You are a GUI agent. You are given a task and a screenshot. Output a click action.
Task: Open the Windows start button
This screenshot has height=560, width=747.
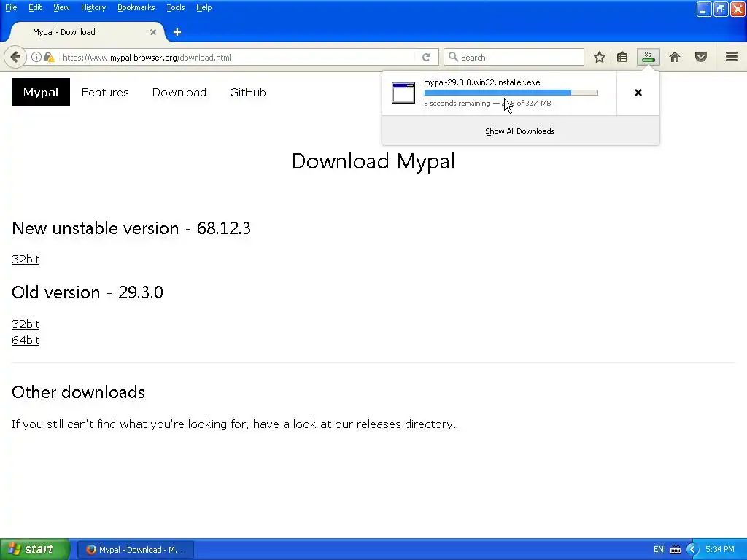click(x=34, y=550)
